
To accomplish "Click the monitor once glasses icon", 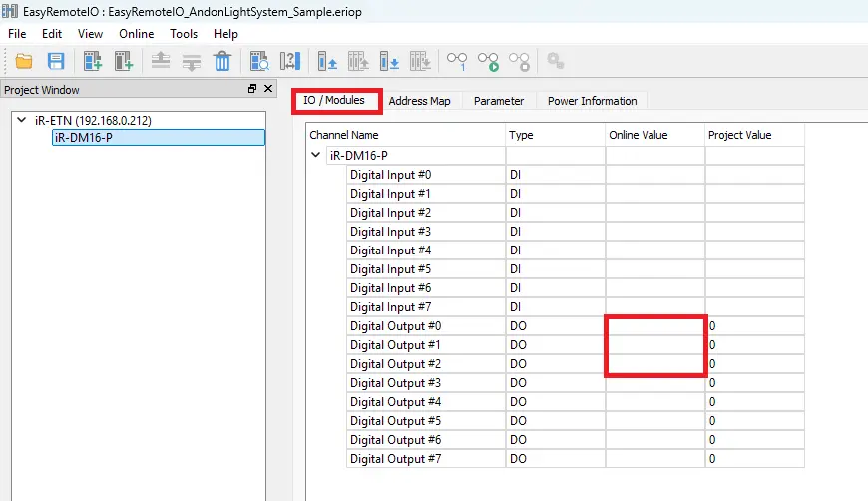I will point(457,61).
